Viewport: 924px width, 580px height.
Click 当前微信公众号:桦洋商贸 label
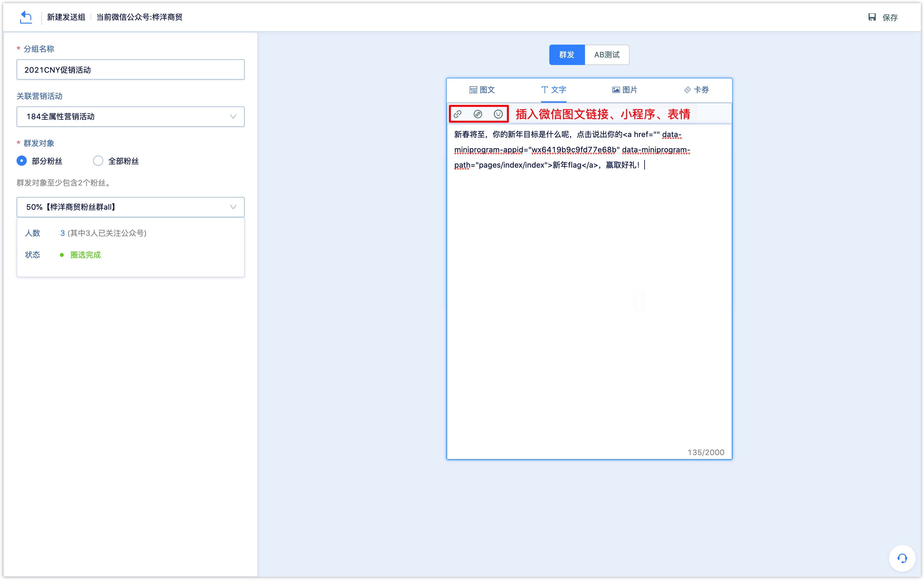point(139,17)
